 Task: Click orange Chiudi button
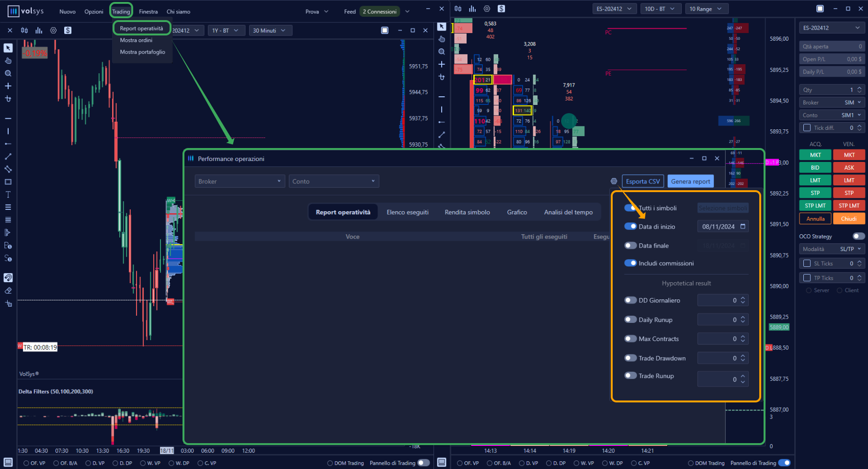pyautogui.click(x=849, y=218)
